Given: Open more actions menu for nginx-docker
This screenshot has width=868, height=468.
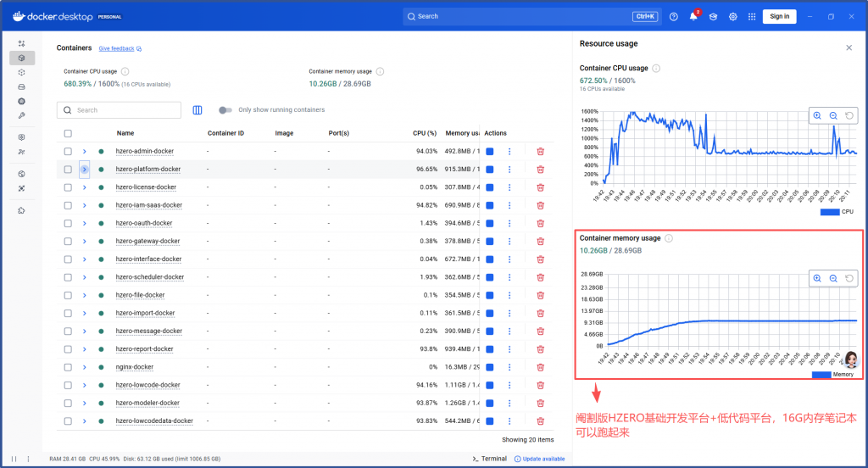Looking at the screenshot, I should (x=509, y=367).
